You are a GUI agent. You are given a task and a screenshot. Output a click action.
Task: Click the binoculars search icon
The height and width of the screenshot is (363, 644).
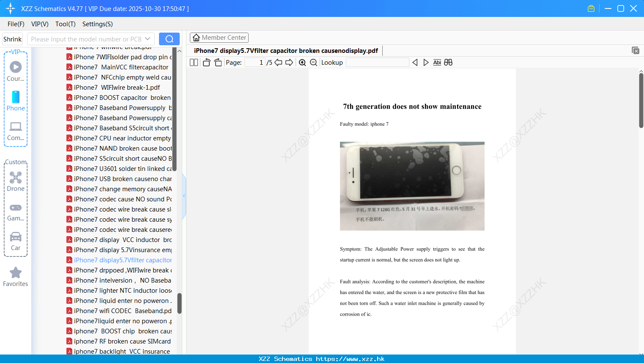point(448,62)
